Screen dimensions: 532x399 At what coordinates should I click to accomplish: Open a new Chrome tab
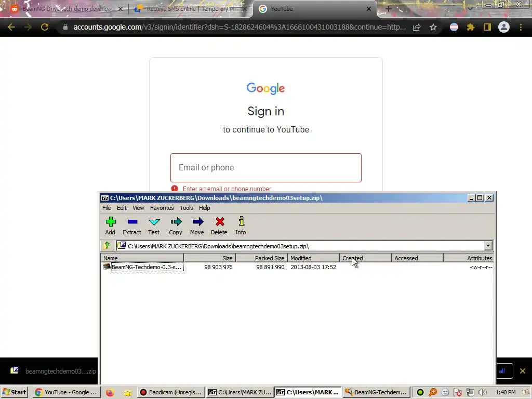(389, 9)
